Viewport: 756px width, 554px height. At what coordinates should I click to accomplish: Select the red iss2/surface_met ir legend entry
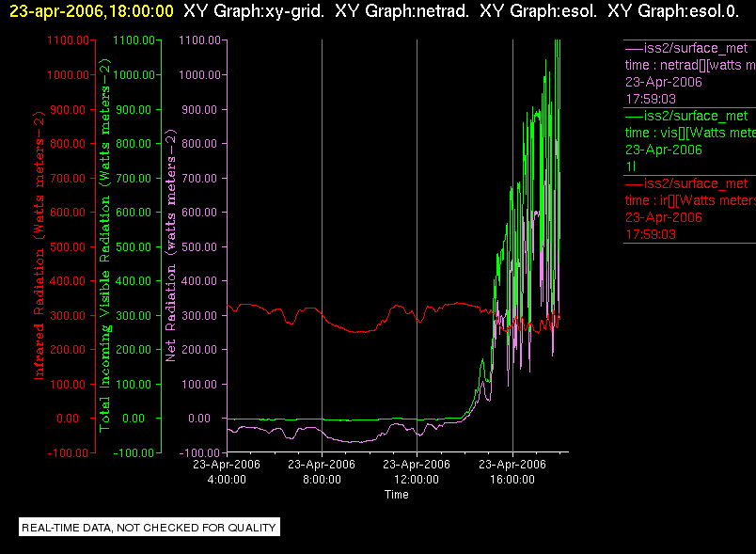(689, 209)
